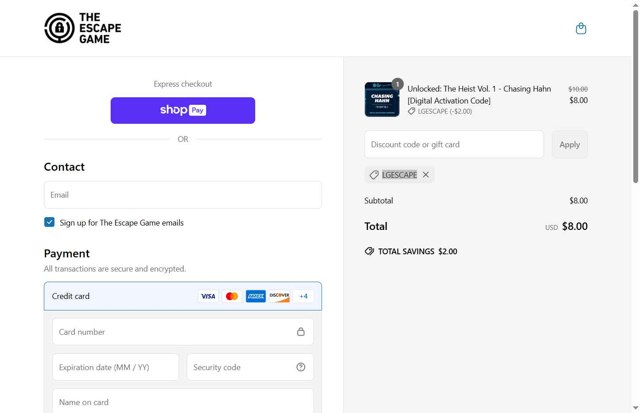The width and height of the screenshot is (640, 413).
Task: Show the +4 more card types
Action: pyautogui.click(x=303, y=296)
